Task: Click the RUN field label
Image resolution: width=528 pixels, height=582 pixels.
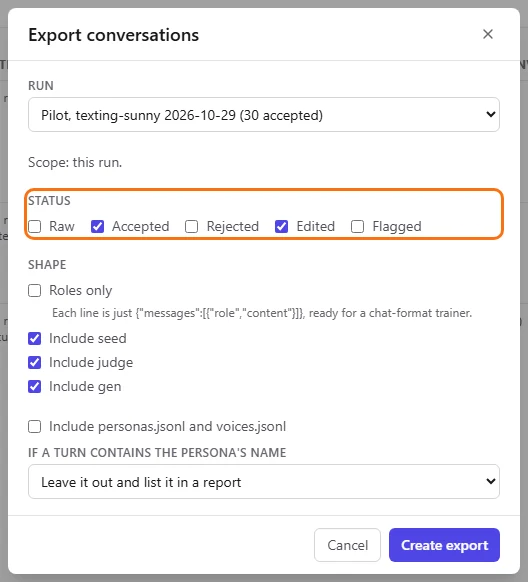Action: [41, 86]
